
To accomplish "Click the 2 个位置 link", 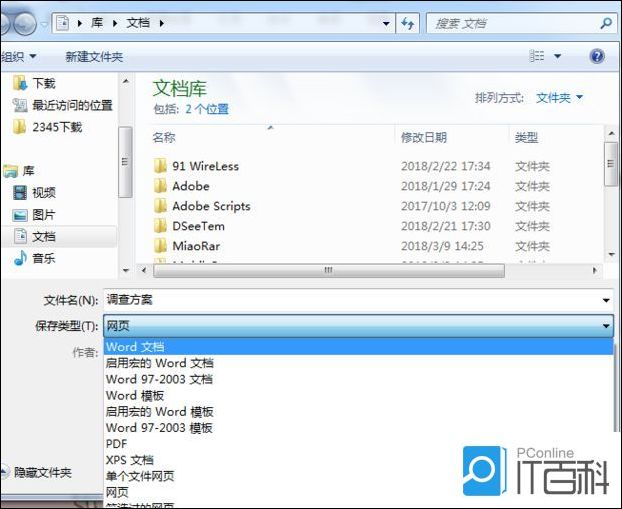I will pyautogui.click(x=207, y=109).
